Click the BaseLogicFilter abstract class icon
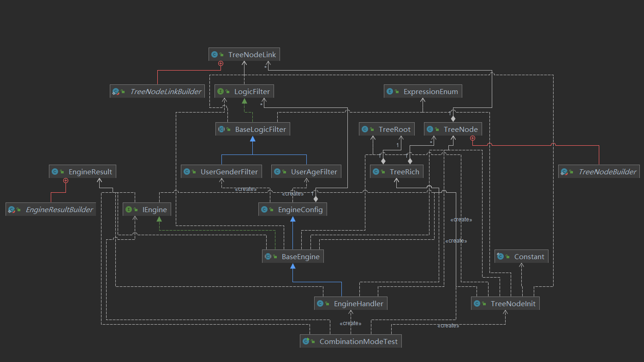644x362 pixels. [221, 129]
